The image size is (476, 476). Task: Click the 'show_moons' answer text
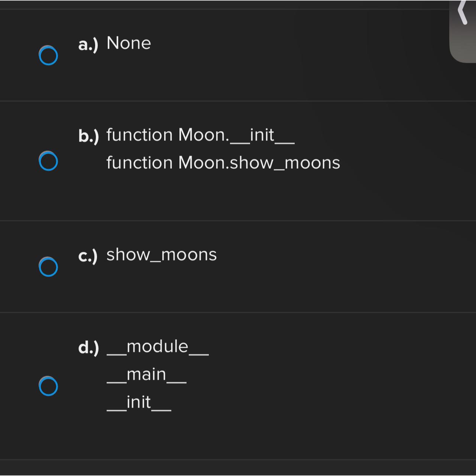coord(161,255)
